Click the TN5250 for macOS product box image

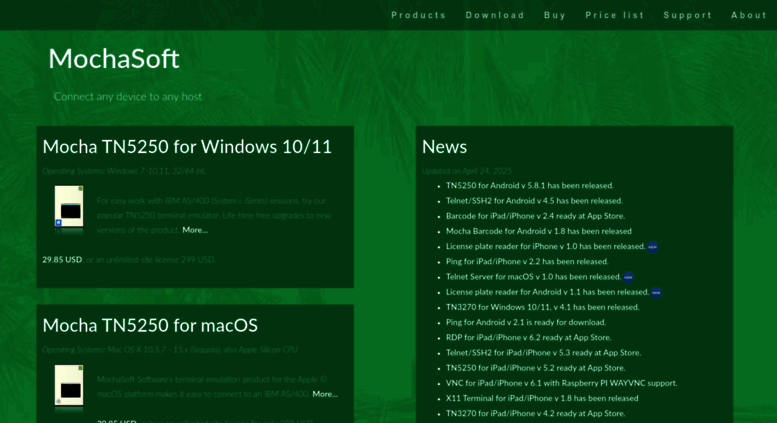(69, 387)
